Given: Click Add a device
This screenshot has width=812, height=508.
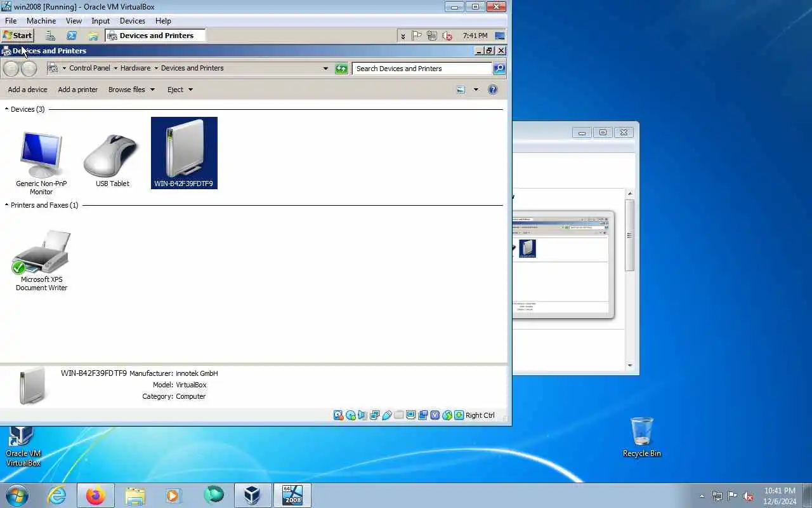Looking at the screenshot, I should coord(27,90).
